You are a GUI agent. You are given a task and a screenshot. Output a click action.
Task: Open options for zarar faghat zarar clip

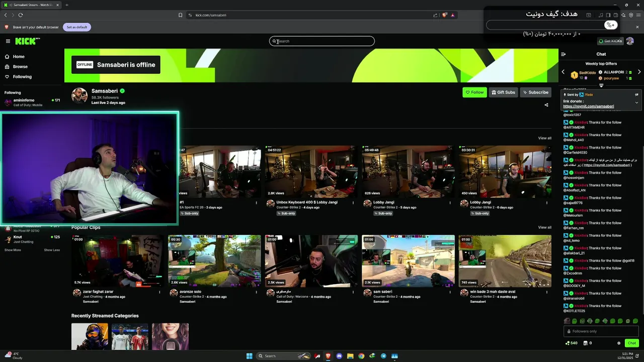coord(160,292)
